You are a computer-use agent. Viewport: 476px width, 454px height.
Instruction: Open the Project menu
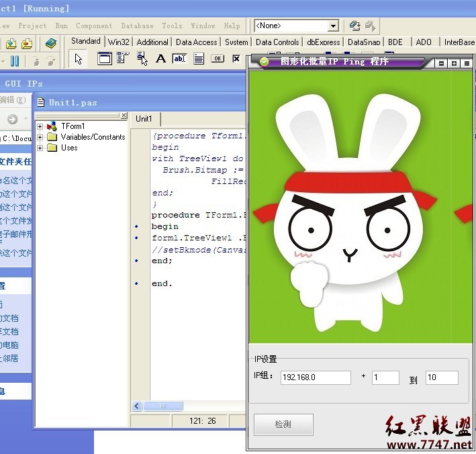(x=32, y=26)
